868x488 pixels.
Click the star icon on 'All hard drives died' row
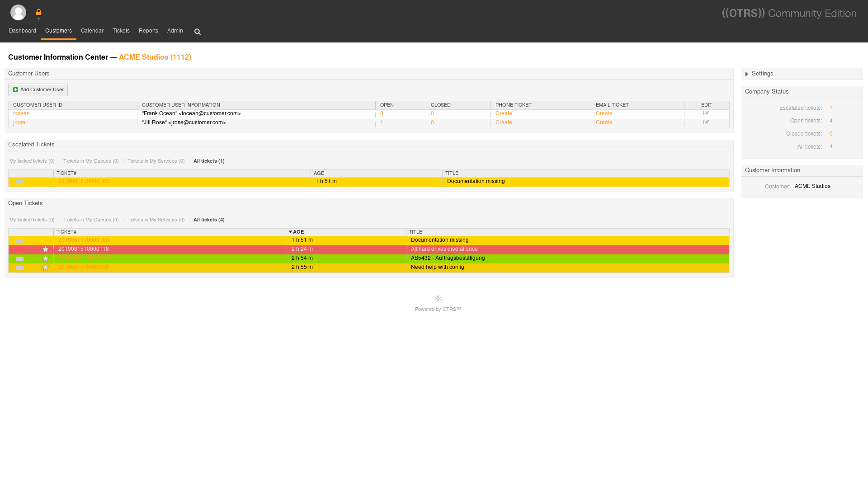pyautogui.click(x=45, y=249)
